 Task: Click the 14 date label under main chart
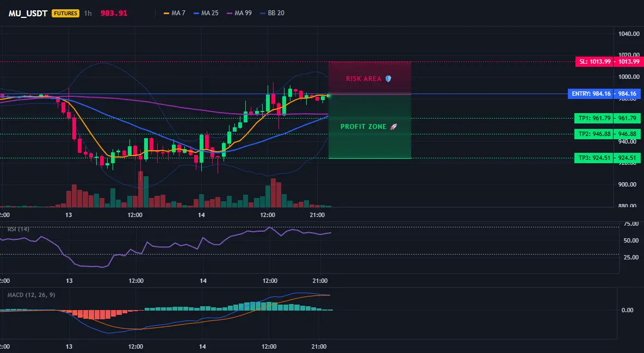coord(201,215)
